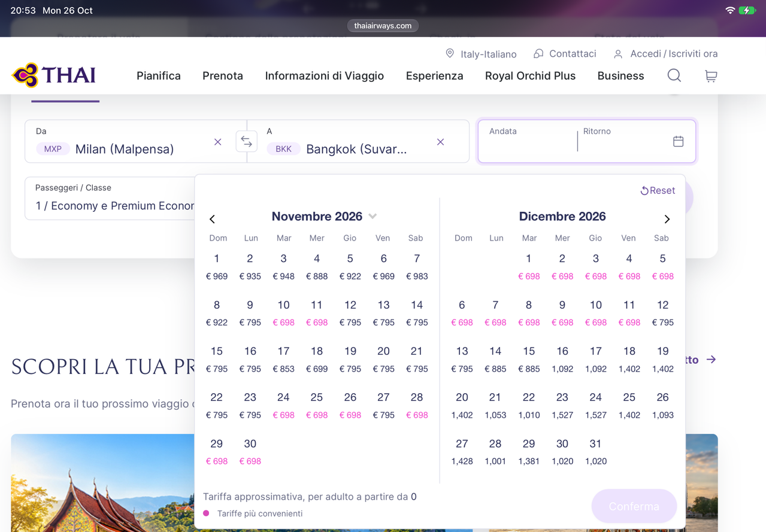Reset the selected calendar dates
766x532 pixels.
coord(658,190)
